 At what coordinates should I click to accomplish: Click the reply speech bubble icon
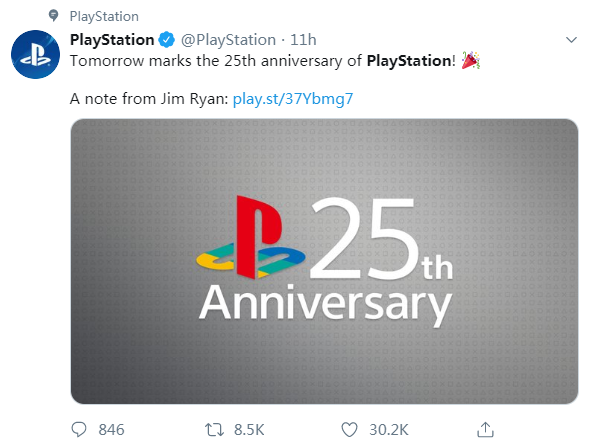79,430
